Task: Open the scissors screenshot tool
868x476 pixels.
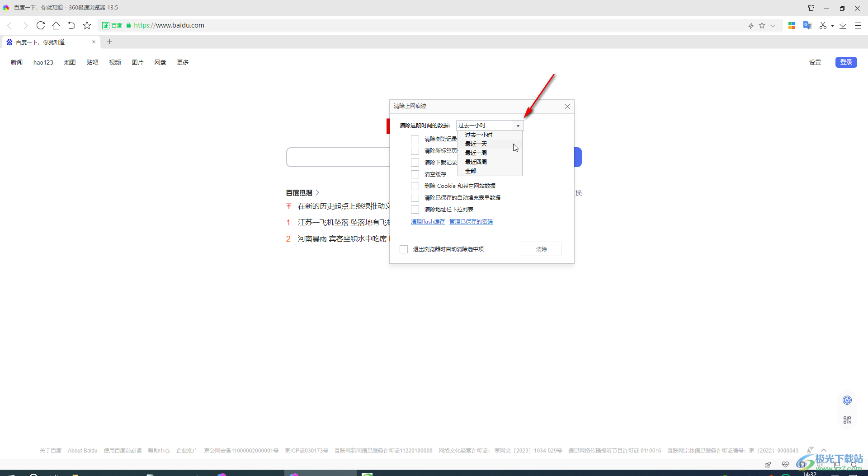Action: click(x=823, y=26)
